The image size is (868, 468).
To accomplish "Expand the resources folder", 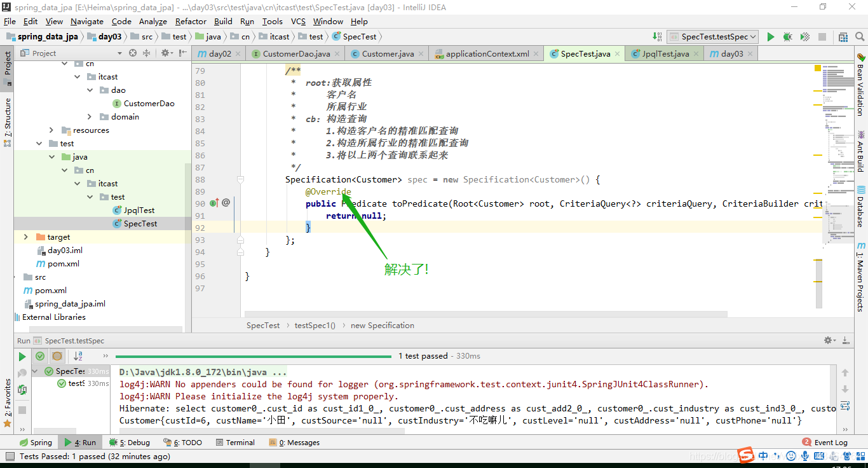I will click(52, 130).
